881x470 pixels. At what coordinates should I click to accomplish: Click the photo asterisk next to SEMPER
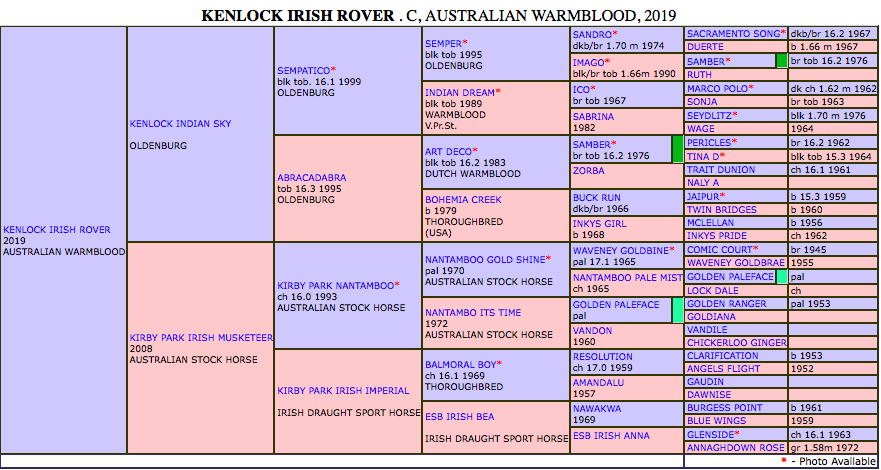click(x=465, y=43)
